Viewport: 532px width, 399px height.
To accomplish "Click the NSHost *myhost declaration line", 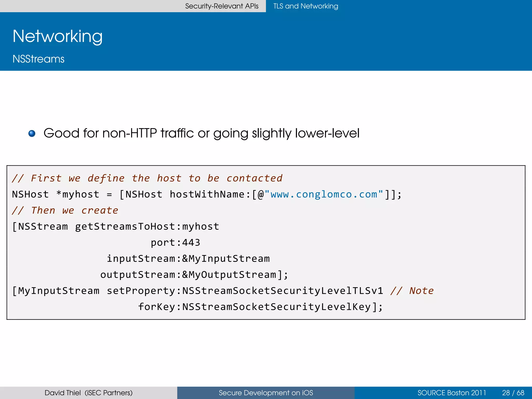I will point(207,194).
